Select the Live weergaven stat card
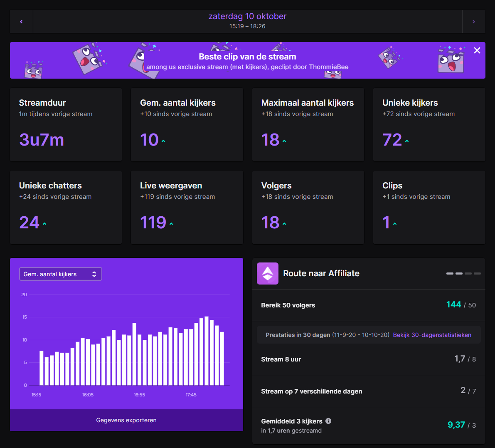495x448 pixels. point(187,207)
